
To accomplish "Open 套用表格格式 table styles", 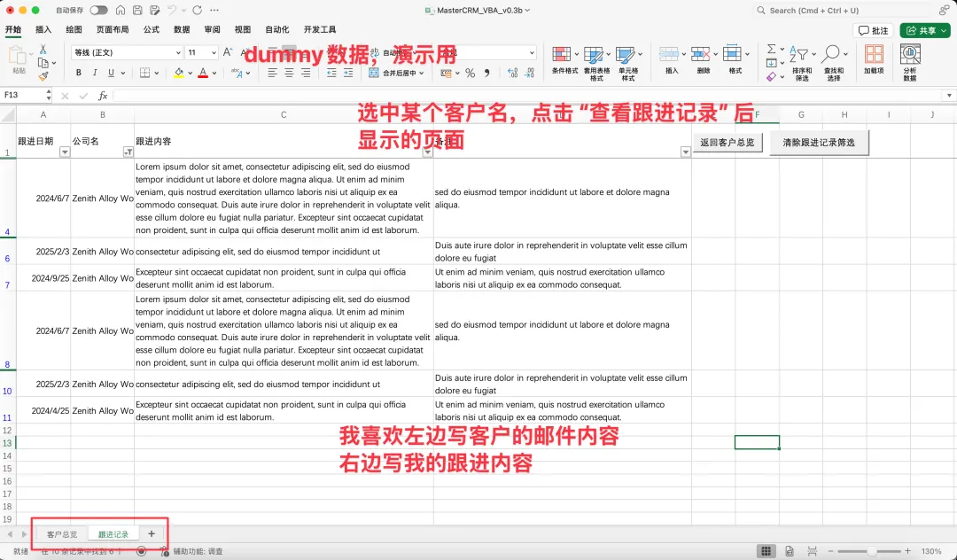I will pos(596,63).
